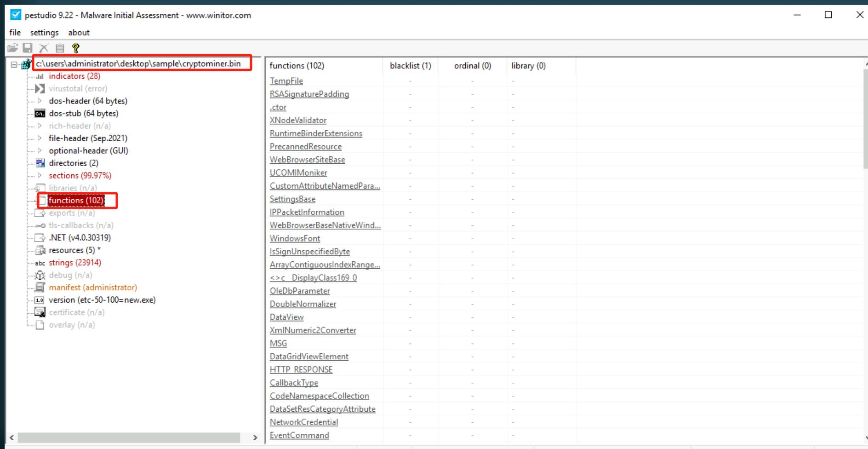Click the directories tree icon
Image resolution: width=868 pixels, height=449 pixels.
click(x=40, y=163)
